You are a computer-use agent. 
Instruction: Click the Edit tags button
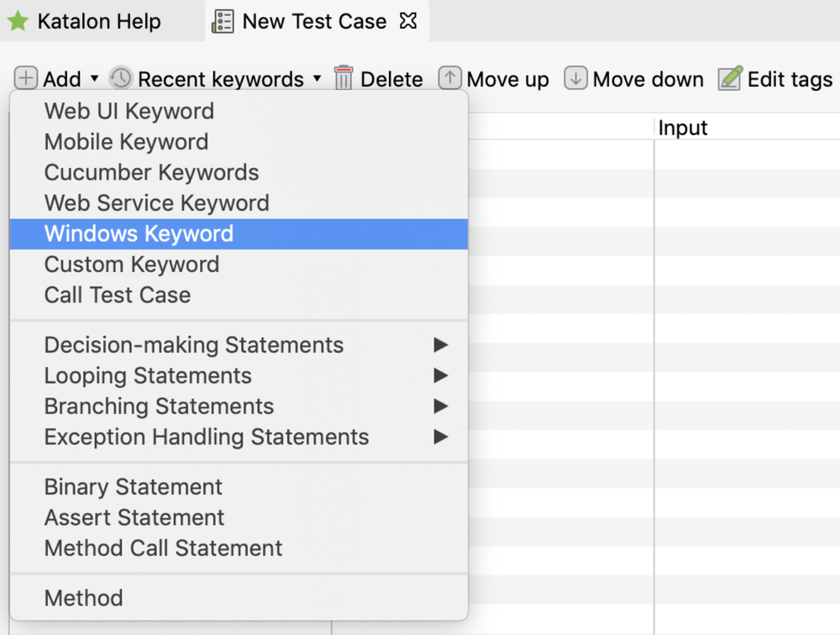point(773,78)
